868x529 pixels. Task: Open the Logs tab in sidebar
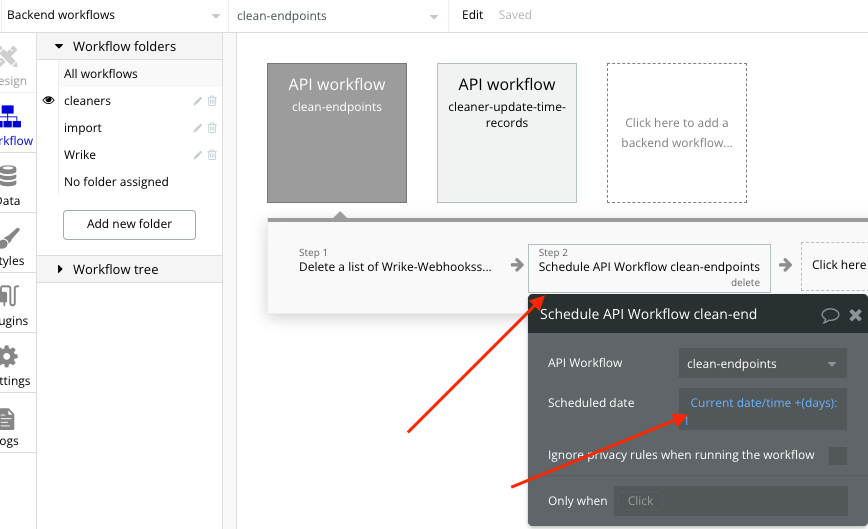[8, 426]
